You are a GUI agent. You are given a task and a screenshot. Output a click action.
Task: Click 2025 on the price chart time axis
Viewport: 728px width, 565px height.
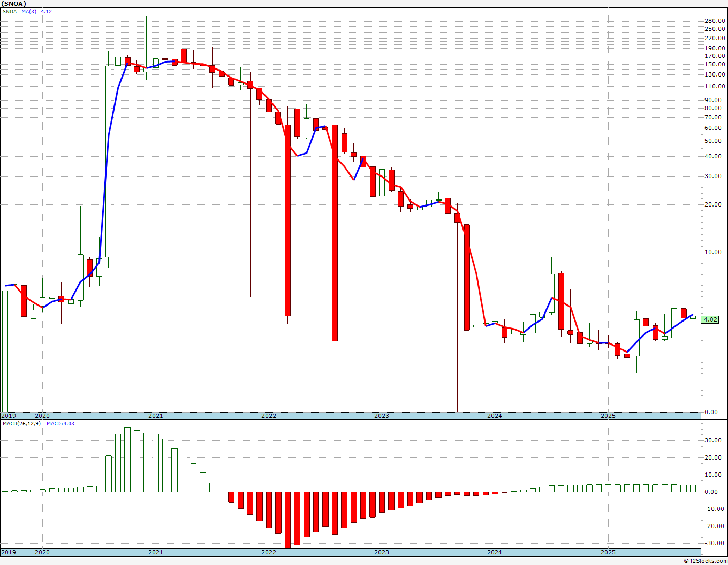[x=608, y=416]
